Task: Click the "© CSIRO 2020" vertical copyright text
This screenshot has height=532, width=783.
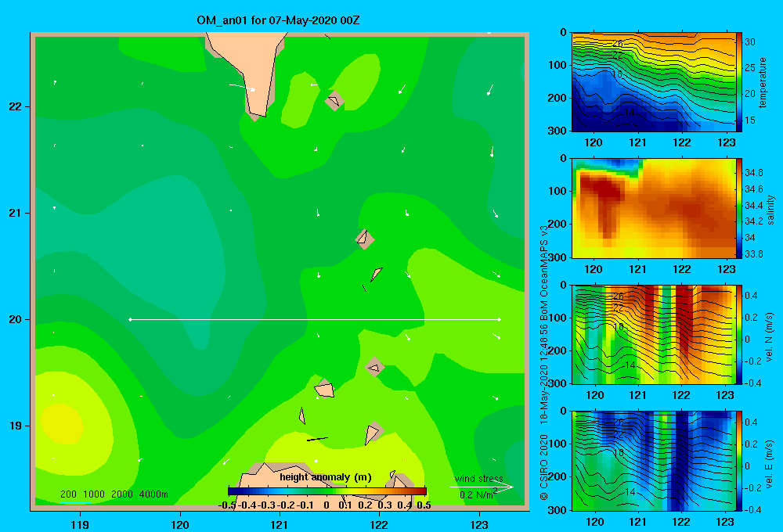Action: pos(544,466)
